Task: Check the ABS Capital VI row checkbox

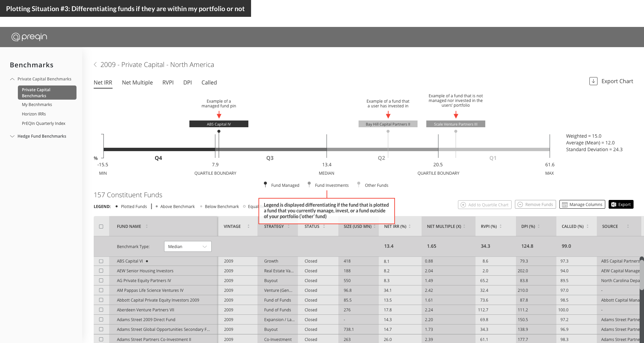Action: pyautogui.click(x=101, y=261)
